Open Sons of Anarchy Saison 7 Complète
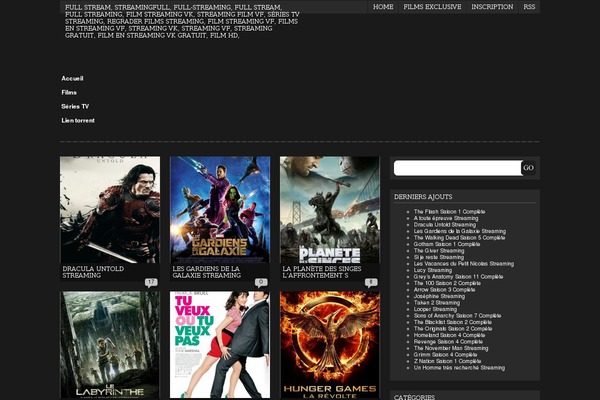The image size is (600, 400). [457, 316]
